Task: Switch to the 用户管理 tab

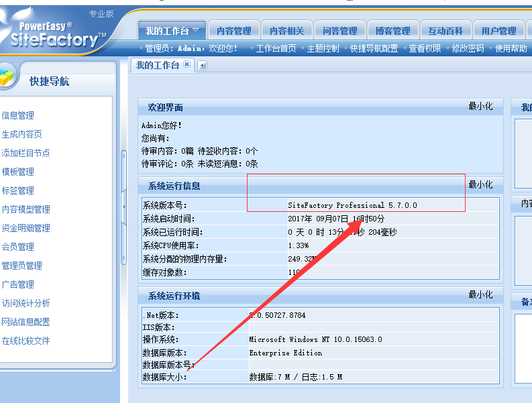Action: [498, 31]
